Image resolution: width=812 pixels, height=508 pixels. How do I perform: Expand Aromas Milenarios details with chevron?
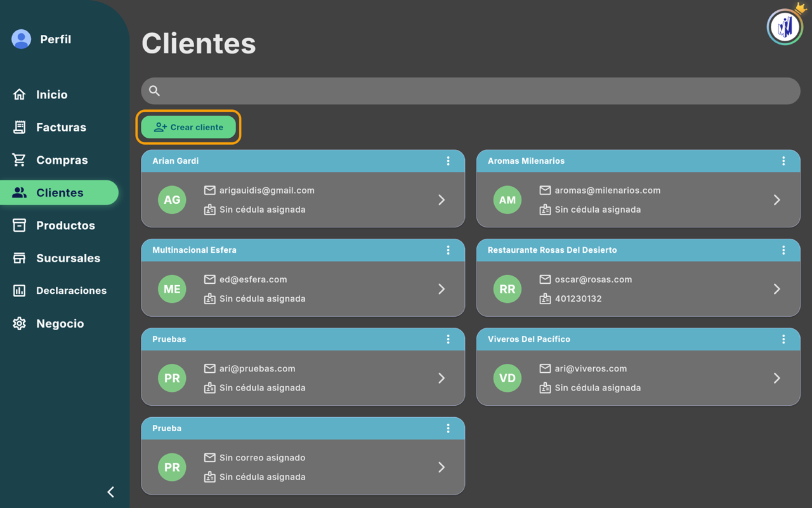click(777, 200)
